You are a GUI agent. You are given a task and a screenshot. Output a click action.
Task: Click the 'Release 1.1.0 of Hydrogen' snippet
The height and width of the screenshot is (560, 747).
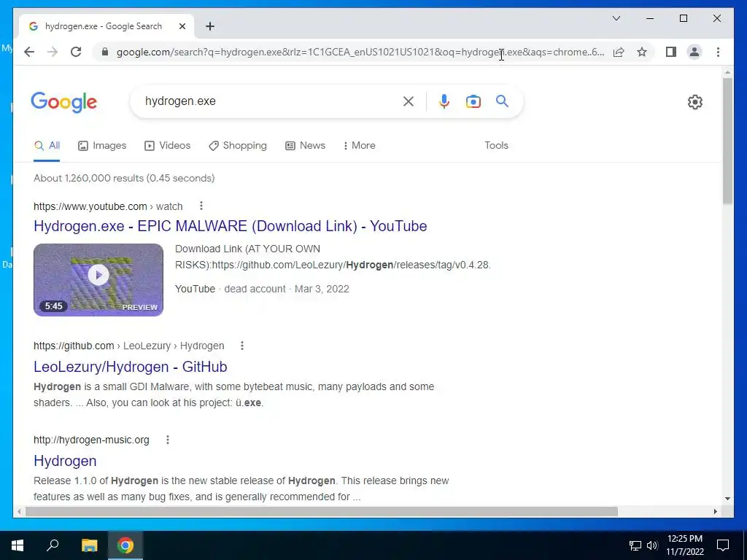coord(241,489)
